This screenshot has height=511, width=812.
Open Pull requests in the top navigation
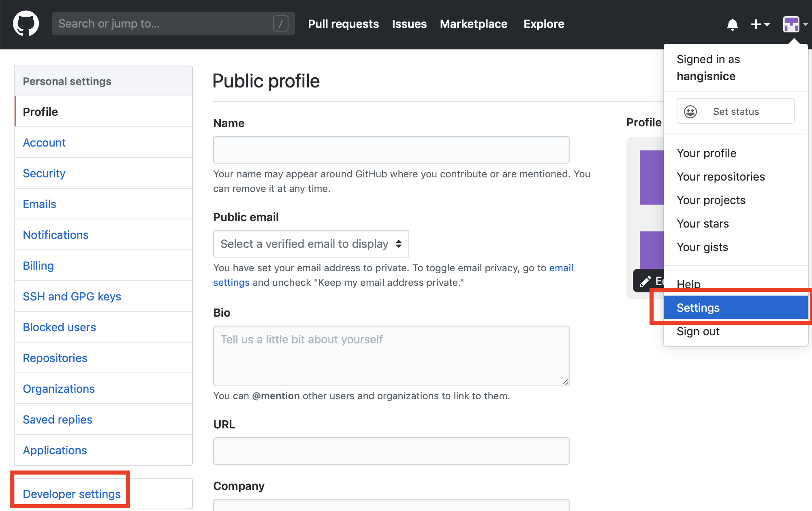[x=343, y=24]
